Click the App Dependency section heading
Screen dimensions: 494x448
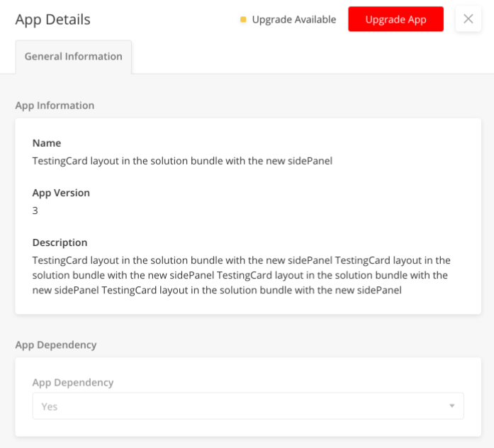click(x=56, y=345)
